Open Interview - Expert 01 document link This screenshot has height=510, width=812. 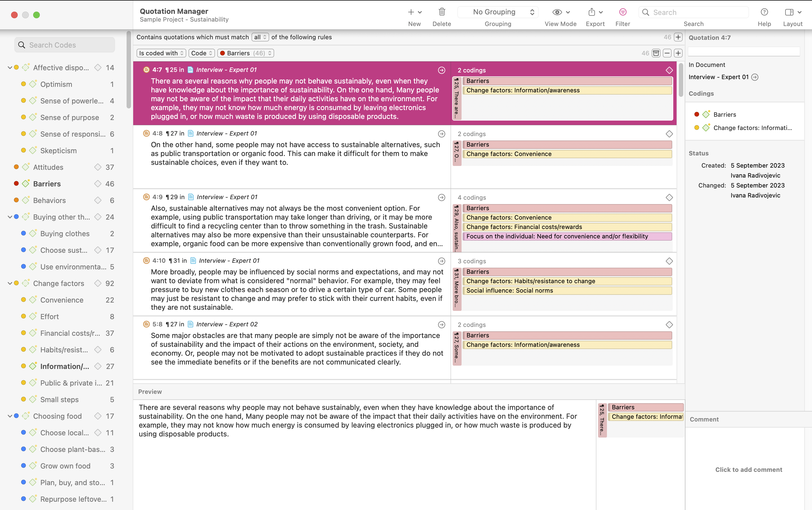coord(719,77)
